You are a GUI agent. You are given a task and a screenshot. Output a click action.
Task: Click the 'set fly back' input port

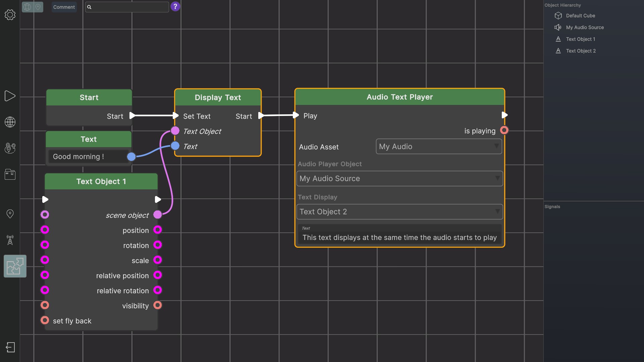[45, 320]
